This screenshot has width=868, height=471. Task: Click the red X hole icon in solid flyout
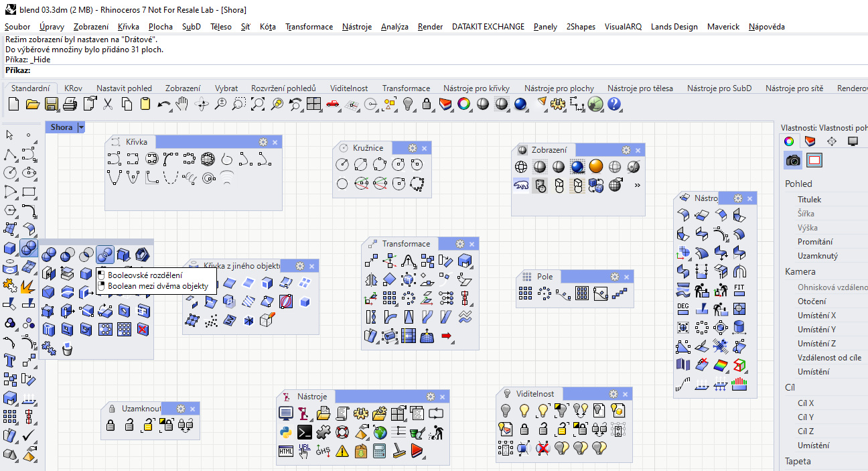click(142, 330)
